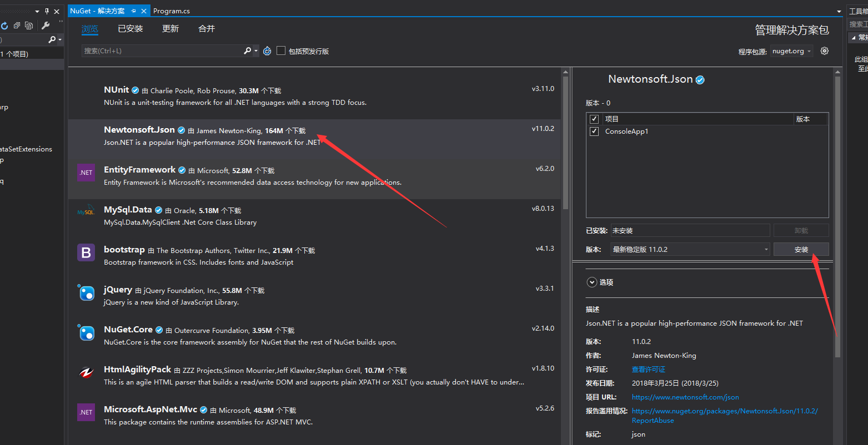868x445 pixels.
Task: Switch to the 已安装 tab
Action: (x=131, y=29)
